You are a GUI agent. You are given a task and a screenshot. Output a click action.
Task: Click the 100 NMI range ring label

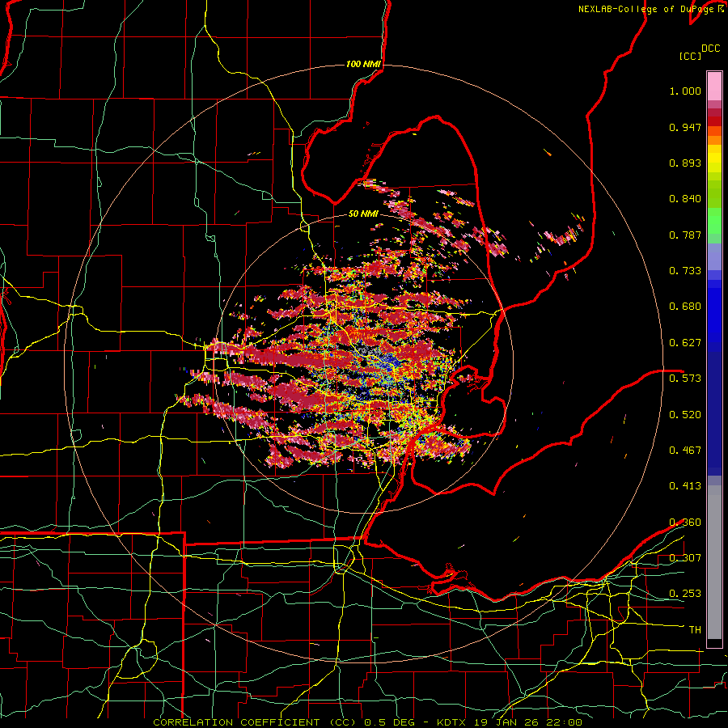[363, 64]
